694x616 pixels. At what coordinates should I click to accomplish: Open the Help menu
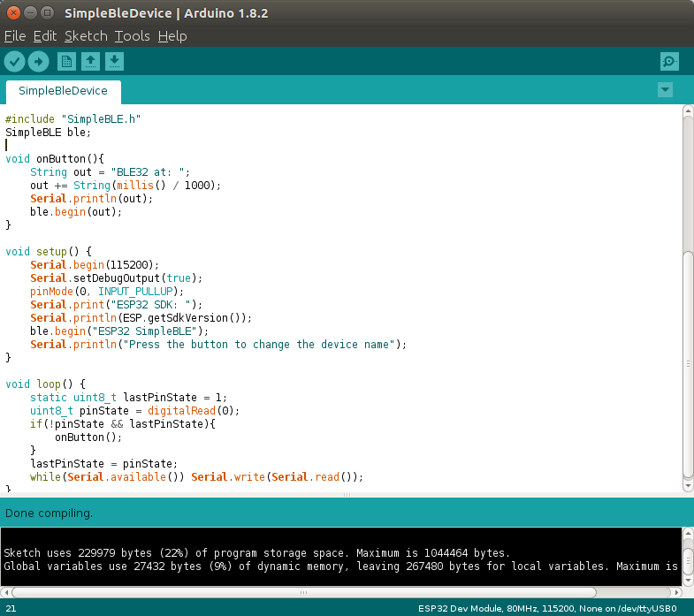172,36
